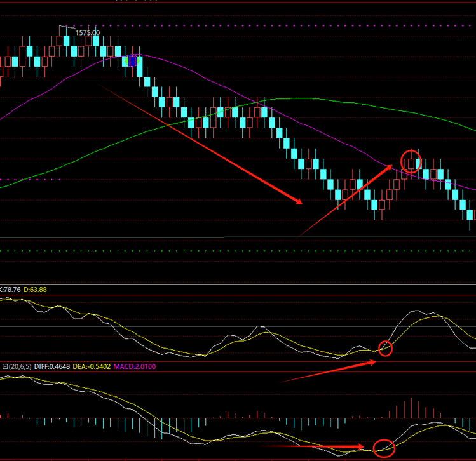The image size is (476, 461).
Task: Click the MACD parameters (20,6,5) label
Action: (x=20, y=366)
